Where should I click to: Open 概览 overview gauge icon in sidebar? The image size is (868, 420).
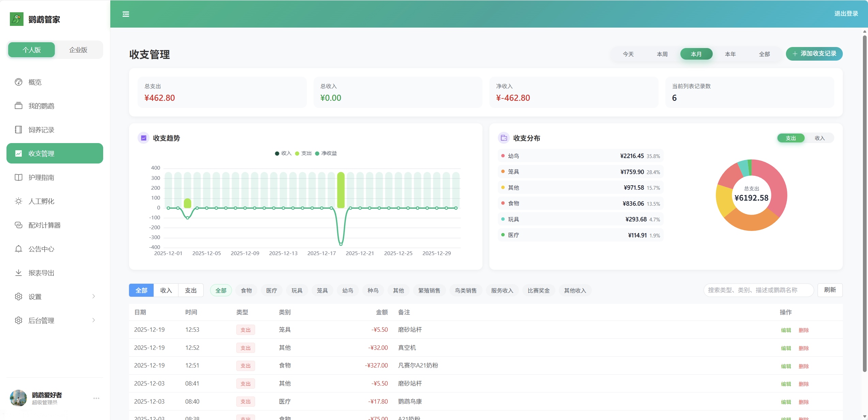click(x=18, y=82)
